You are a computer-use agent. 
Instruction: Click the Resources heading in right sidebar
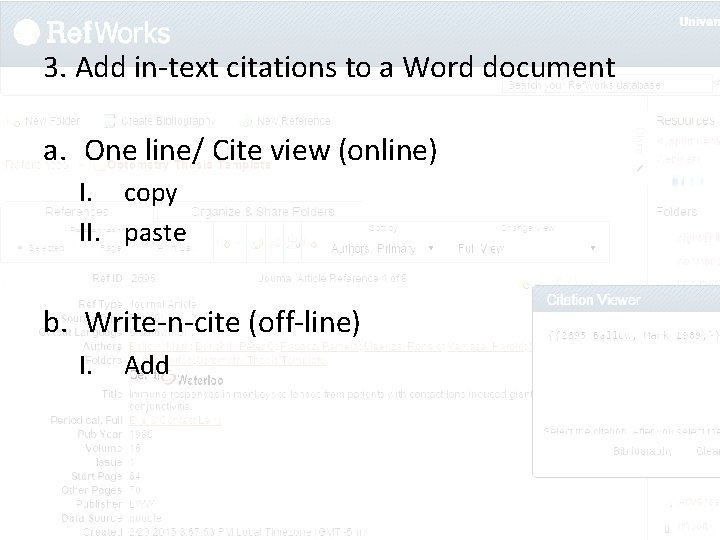pos(685,121)
